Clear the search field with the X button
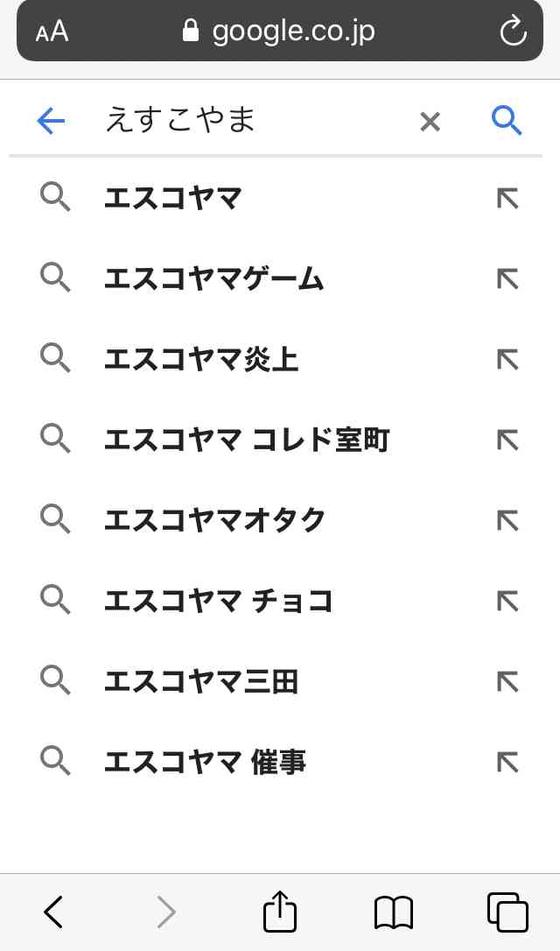The height and width of the screenshot is (951, 560). point(430,122)
